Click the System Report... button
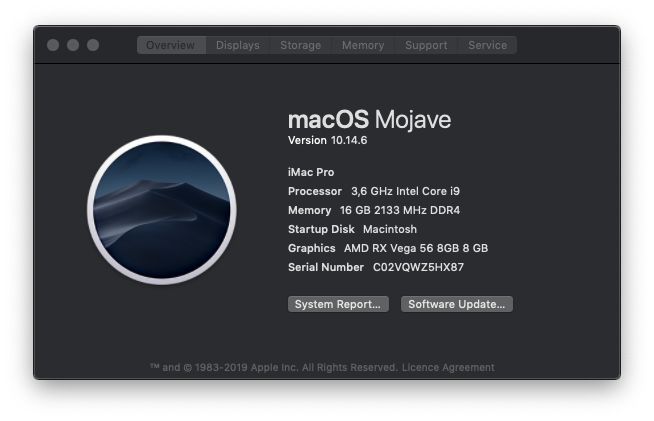The image size is (654, 421). point(338,304)
